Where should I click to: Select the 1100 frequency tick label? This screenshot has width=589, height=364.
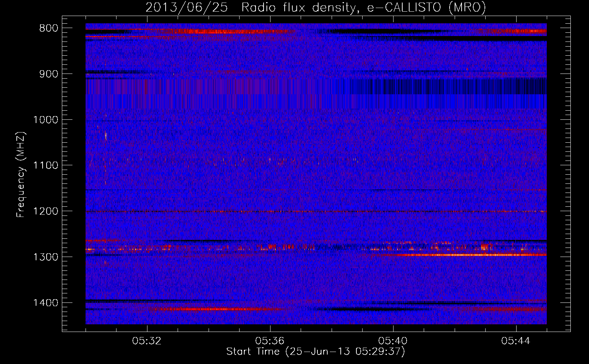click(46, 166)
